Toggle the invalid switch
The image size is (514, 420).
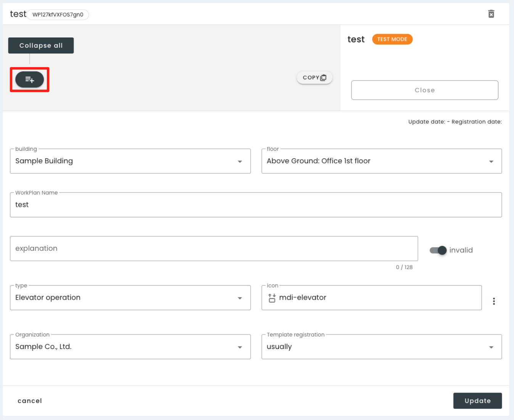pos(438,250)
